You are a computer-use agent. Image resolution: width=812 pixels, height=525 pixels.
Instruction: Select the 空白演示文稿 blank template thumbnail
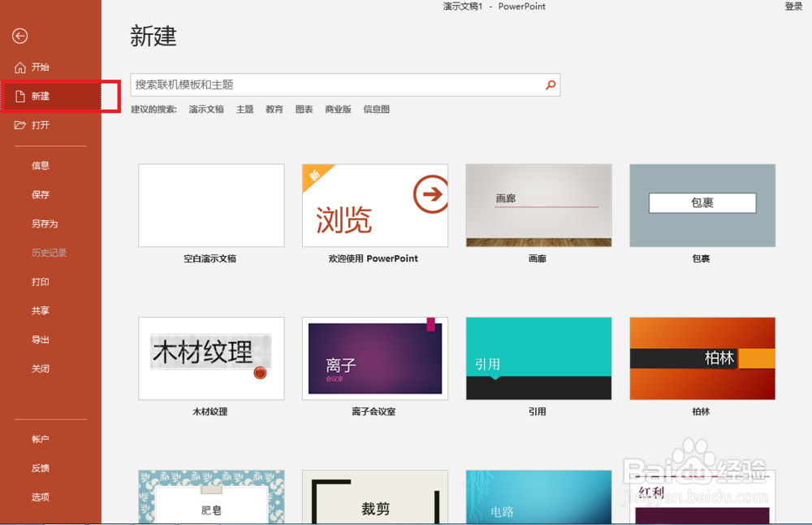click(x=211, y=206)
